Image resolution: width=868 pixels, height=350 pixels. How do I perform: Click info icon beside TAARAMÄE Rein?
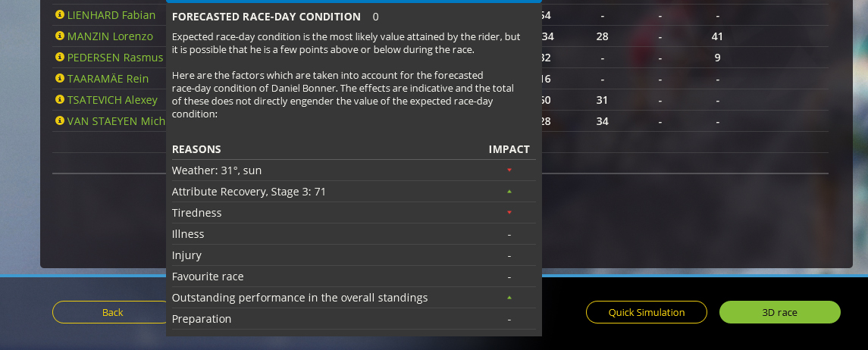[x=60, y=79]
